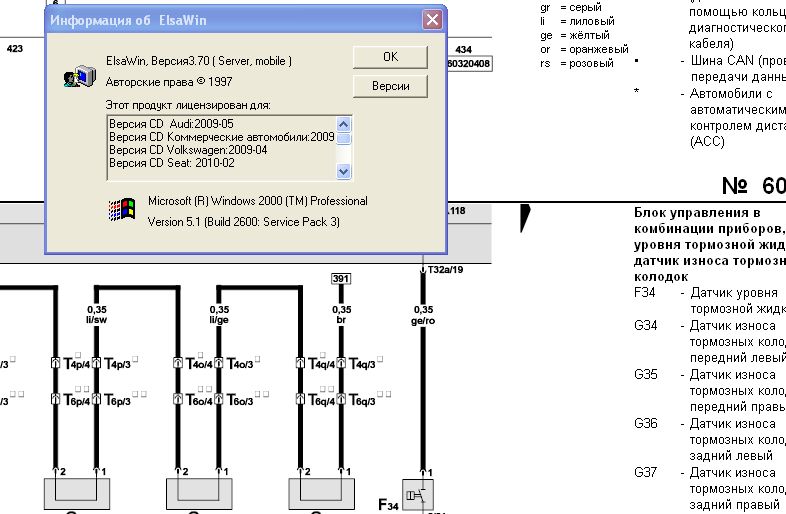Click wire label "0,35 li/sw"

[97, 314]
